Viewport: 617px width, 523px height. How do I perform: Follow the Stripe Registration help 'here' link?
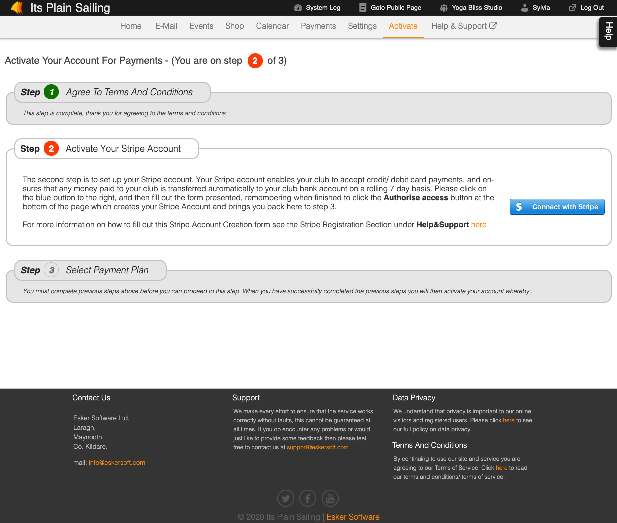point(478,225)
